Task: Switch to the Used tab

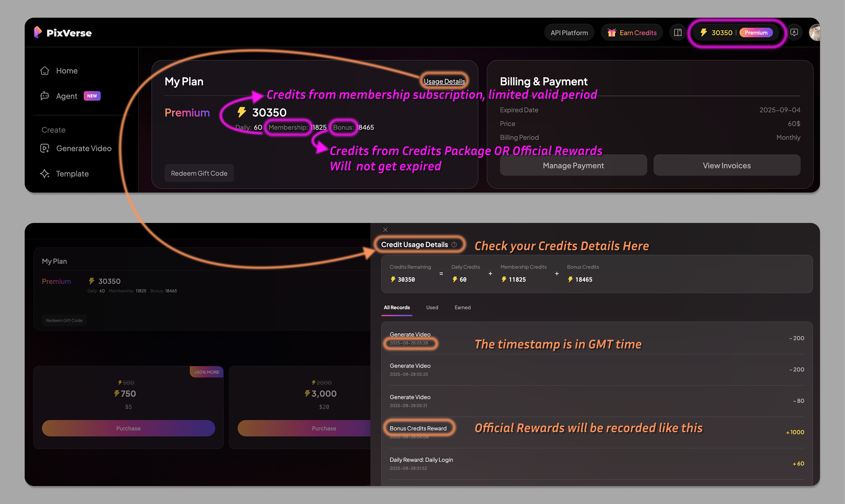Action: (x=432, y=307)
